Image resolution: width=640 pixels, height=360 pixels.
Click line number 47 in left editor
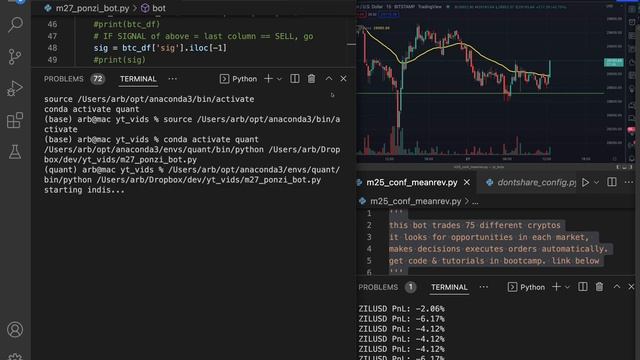click(x=52, y=36)
